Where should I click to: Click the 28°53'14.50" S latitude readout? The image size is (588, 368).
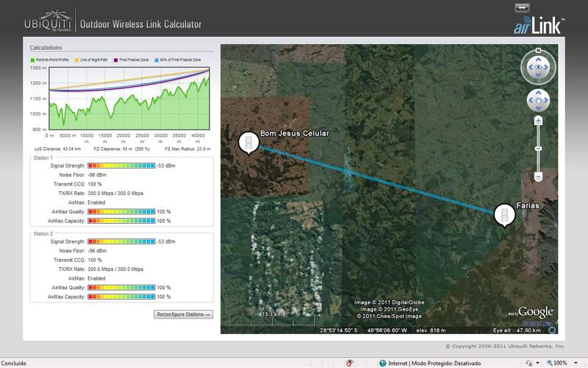(x=339, y=330)
